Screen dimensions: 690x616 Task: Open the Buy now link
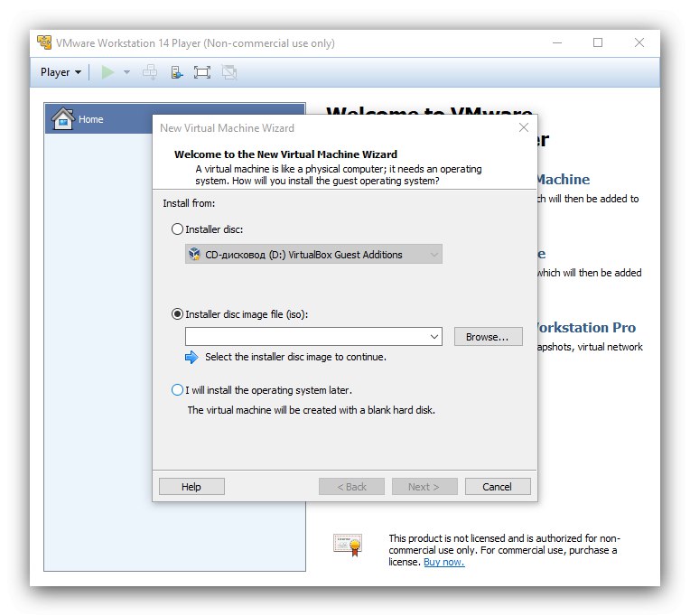tap(444, 562)
